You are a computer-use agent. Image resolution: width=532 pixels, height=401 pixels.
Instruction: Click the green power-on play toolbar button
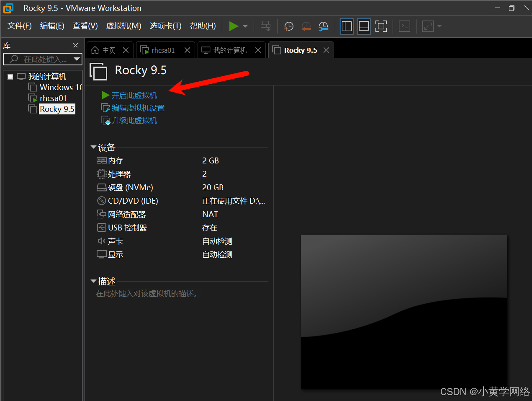click(234, 26)
